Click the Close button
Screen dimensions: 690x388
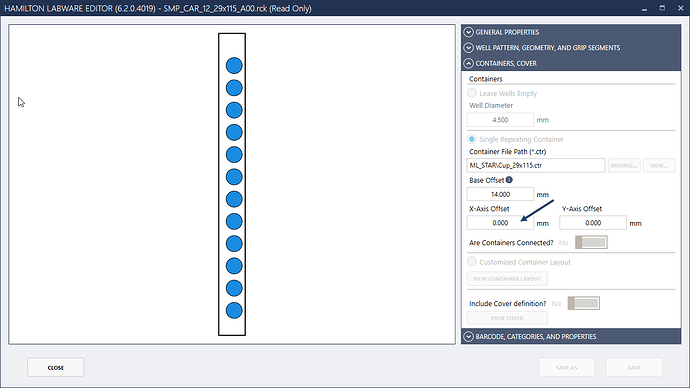tap(55, 367)
